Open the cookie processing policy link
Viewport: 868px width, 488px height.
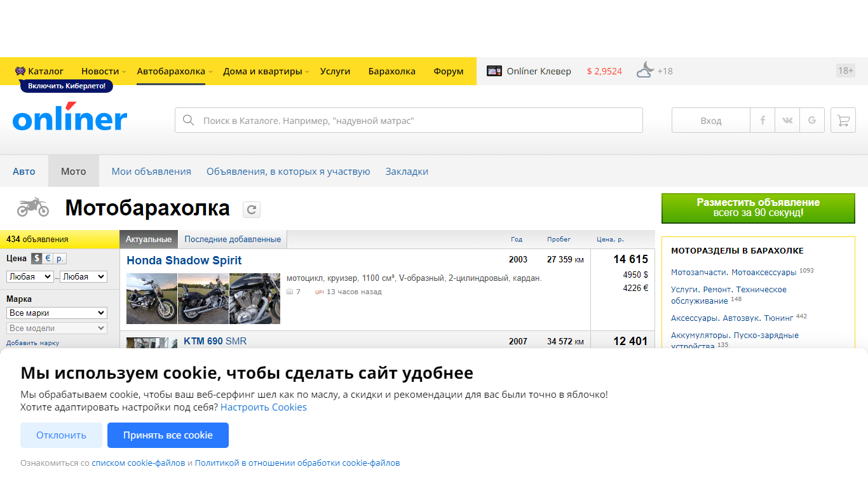(297, 463)
